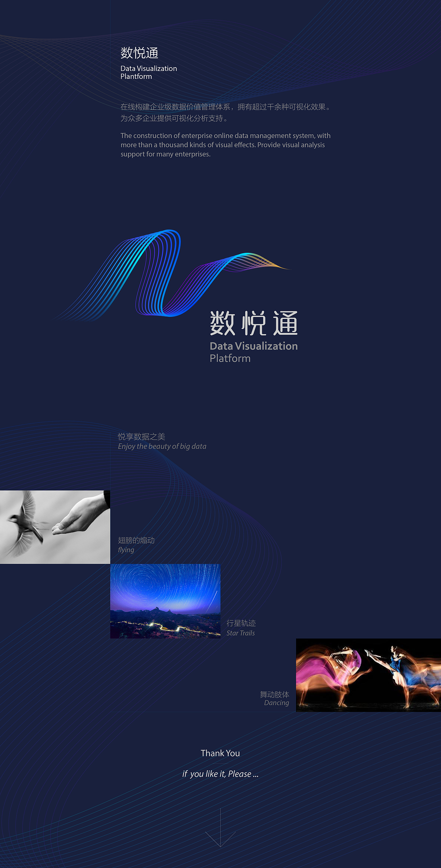Screen dimensions: 441x868
Task: Click the large 数悦通 logo wordmark
Action: (254, 323)
